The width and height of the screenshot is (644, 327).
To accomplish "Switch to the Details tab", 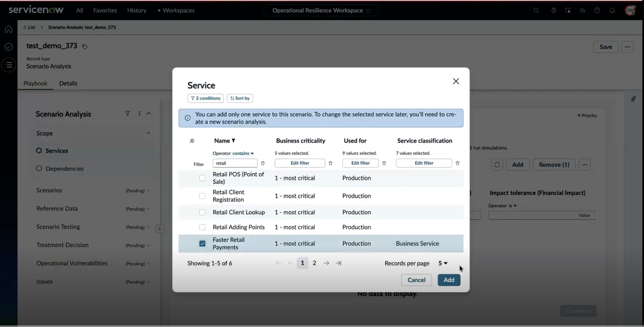I will (68, 83).
